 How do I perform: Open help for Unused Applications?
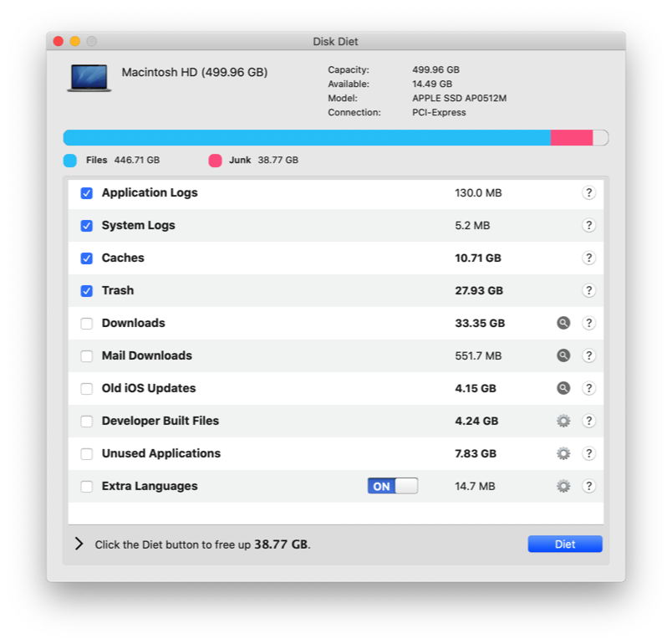[x=589, y=453]
